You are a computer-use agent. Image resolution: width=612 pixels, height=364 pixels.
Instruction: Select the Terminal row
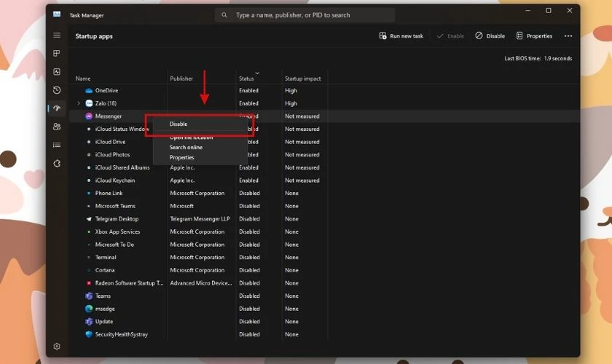click(324, 258)
